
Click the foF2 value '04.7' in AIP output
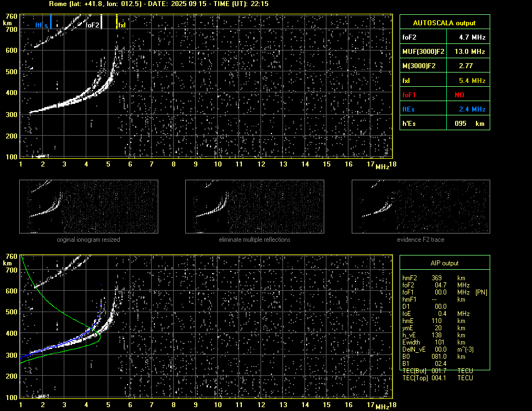click(441, 285)
